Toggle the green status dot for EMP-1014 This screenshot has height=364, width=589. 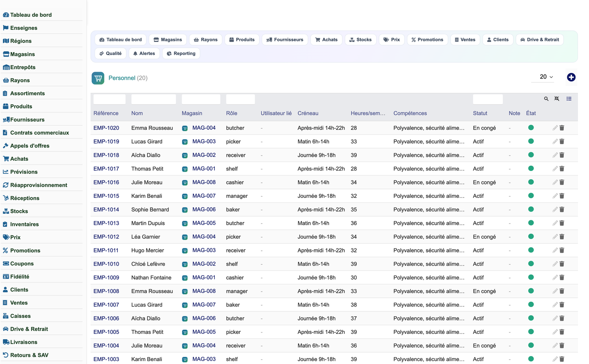click(531, 209)
